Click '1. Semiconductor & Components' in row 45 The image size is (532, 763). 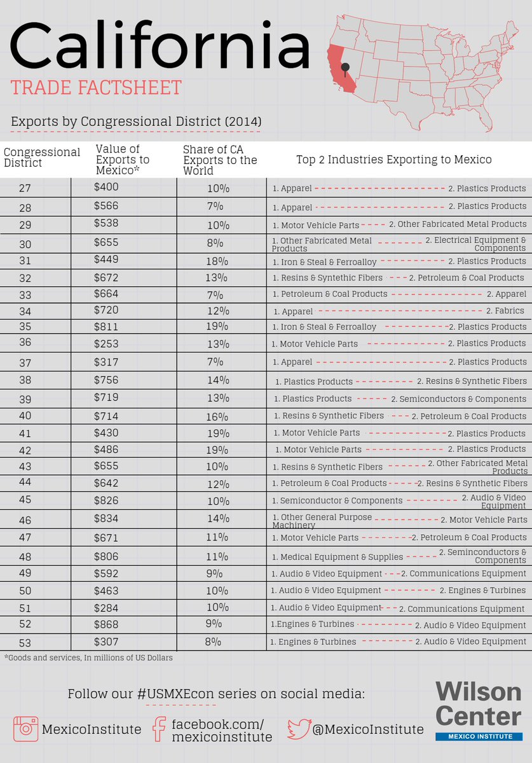click(337, 500)
